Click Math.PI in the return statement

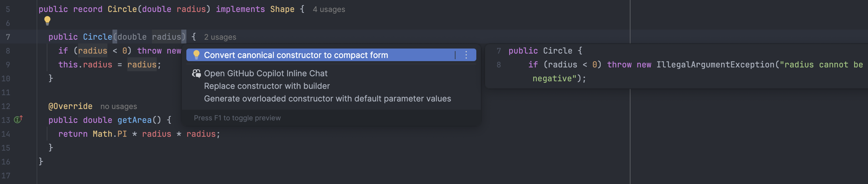[110, 134]
